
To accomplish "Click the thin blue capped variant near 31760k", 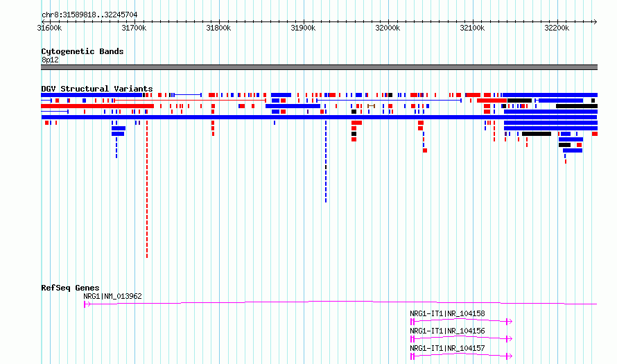I will coord(188,95).
